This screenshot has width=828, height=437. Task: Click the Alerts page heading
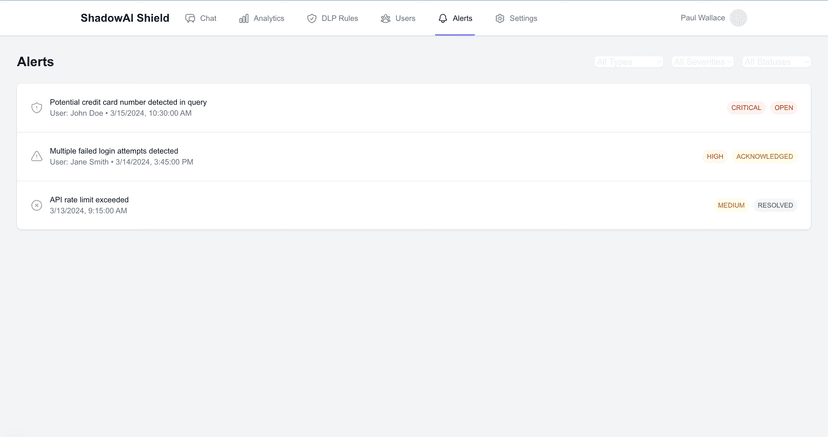pos(35,62)
